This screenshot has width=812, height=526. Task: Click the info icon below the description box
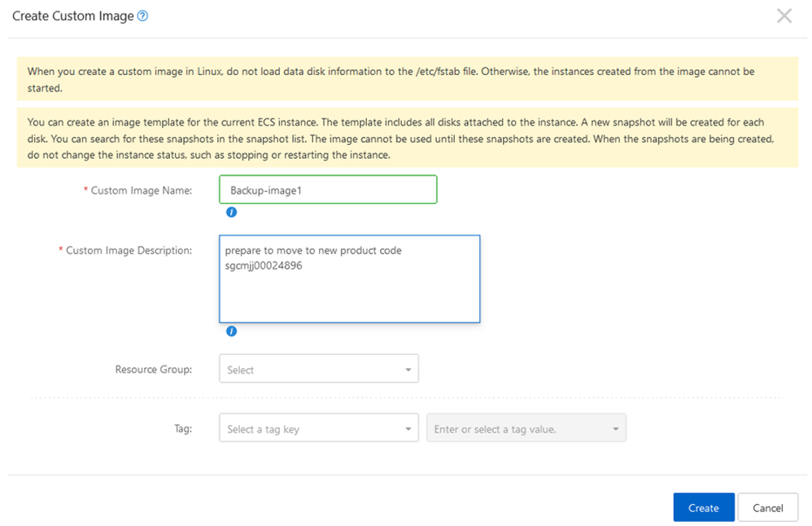tap(231, 331)
